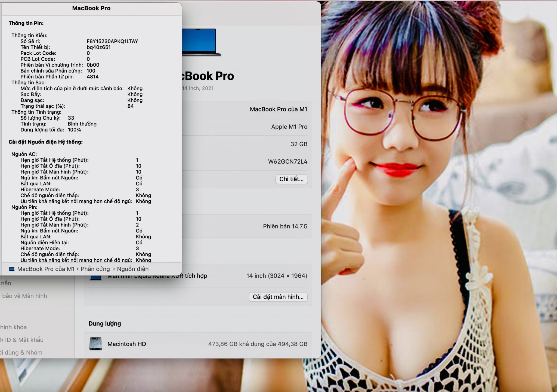This screenshot has width=557, height=392.
Task: Open the 'hình khóa' sidebar item
Action: pos(14,327)
